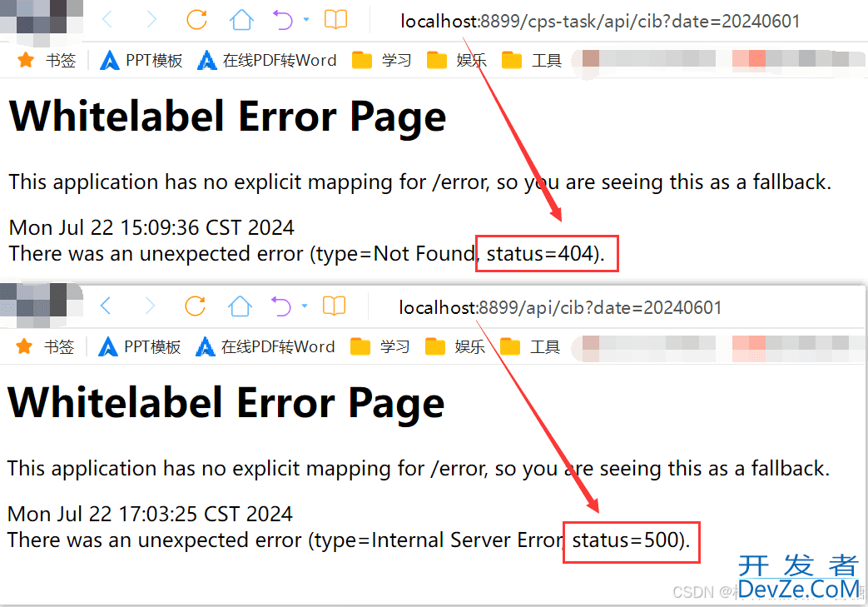Open PPT模板 bookmark in bottom bookmarks bar

point(140,346)
